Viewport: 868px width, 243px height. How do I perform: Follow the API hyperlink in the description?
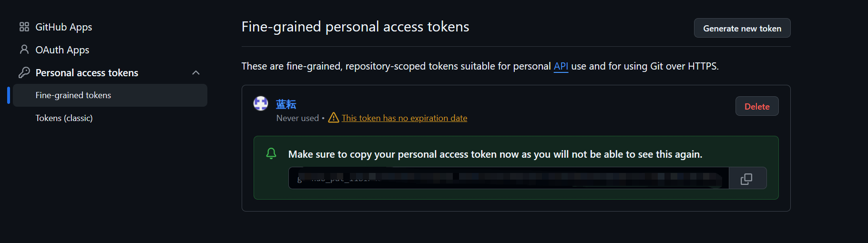[561, 66]
